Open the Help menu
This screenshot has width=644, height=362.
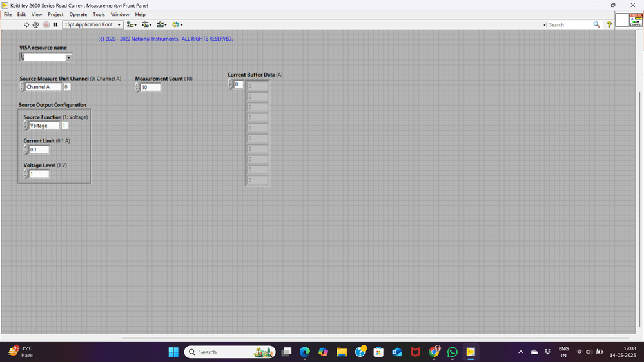[140, 14]
